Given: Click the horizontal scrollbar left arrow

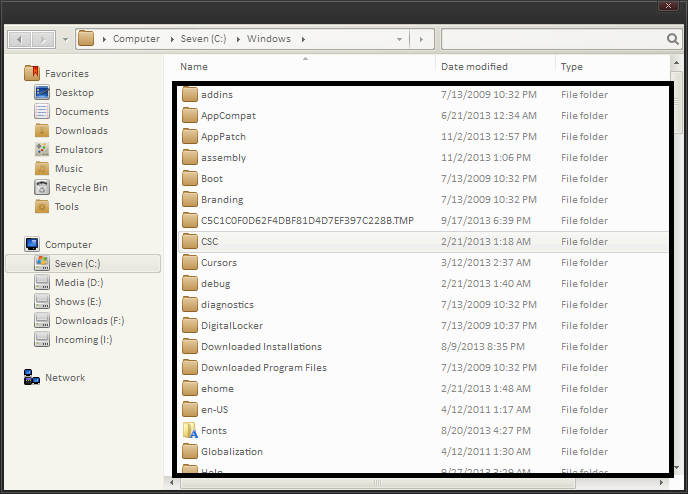Looking at the screenshot, I should tap(172, 483).
